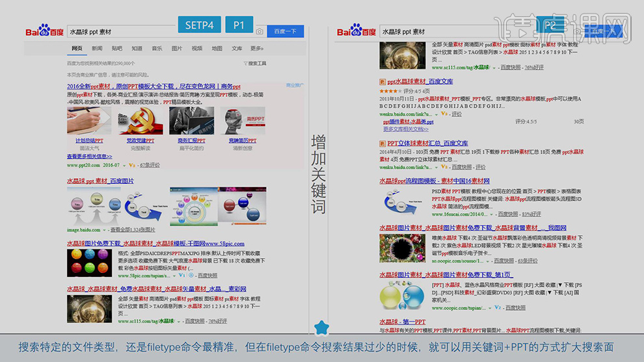Image resolution: width=644 pixels, height=362 pixels.
Task: Click the P document icon before PPT立体球素材汇总
Action: [382, 144]
